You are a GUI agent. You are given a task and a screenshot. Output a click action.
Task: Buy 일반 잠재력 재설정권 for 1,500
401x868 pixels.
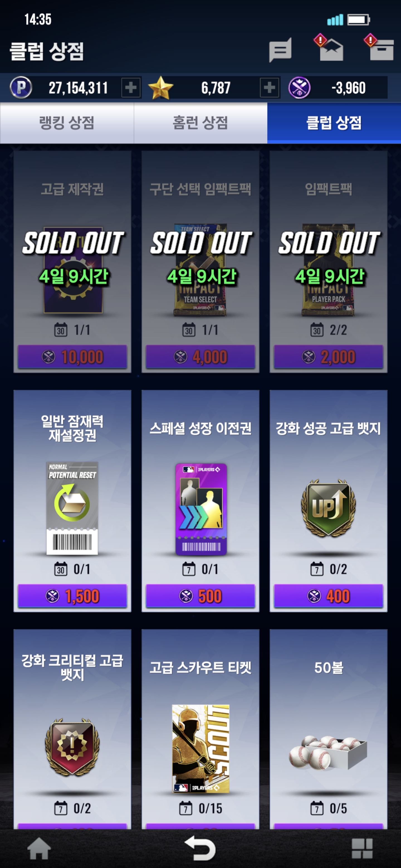coord(72,596)
